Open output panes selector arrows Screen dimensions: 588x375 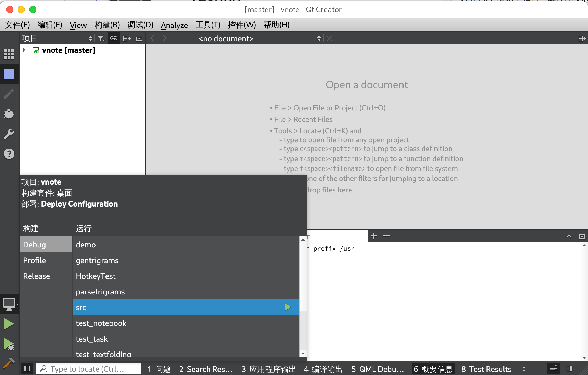point(524,369)
